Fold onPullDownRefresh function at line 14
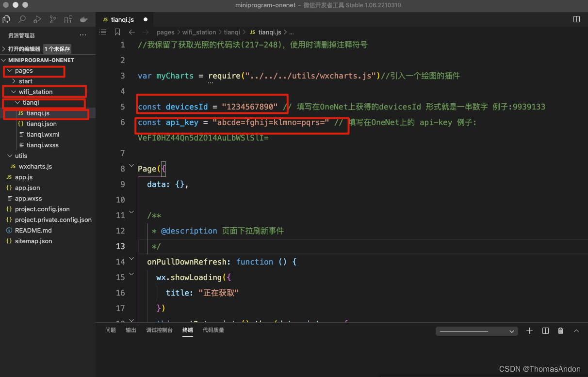 pyautogui.click(x=131, y=259)
